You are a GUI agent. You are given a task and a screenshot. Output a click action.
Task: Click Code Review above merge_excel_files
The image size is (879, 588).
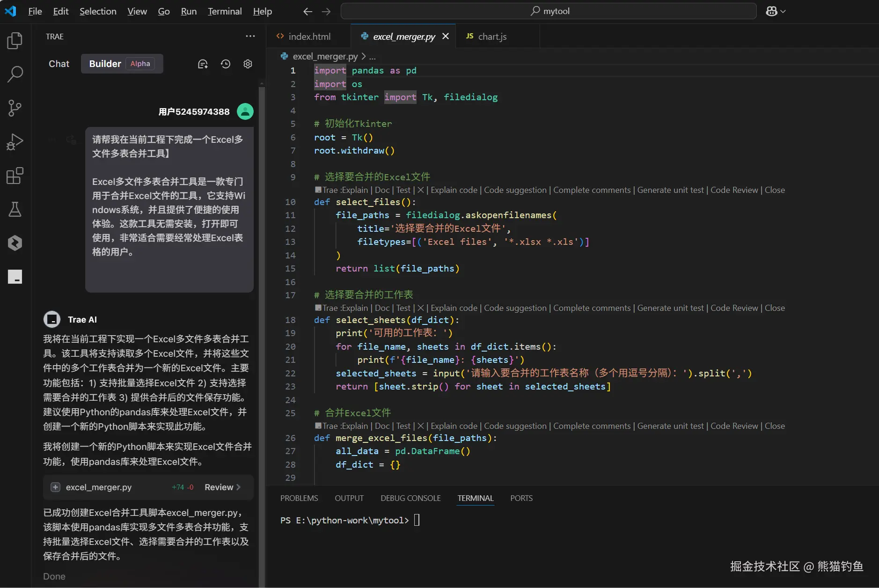point(734,426)
